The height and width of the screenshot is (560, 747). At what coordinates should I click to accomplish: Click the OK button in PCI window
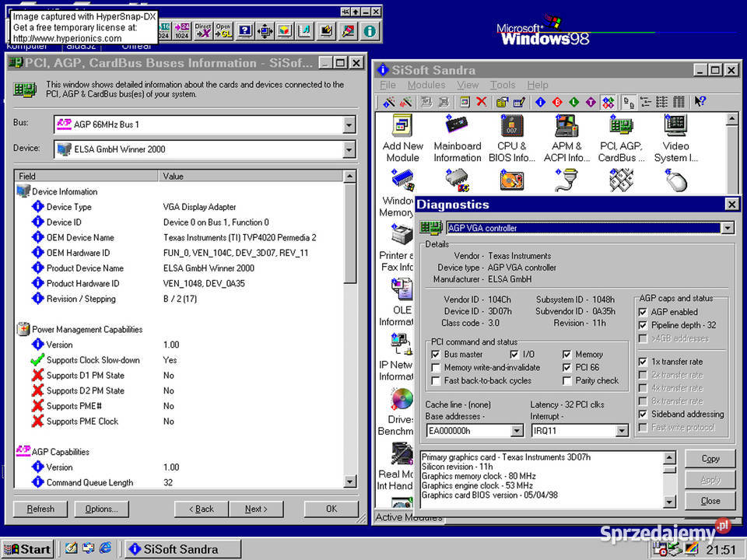(331, 509)
